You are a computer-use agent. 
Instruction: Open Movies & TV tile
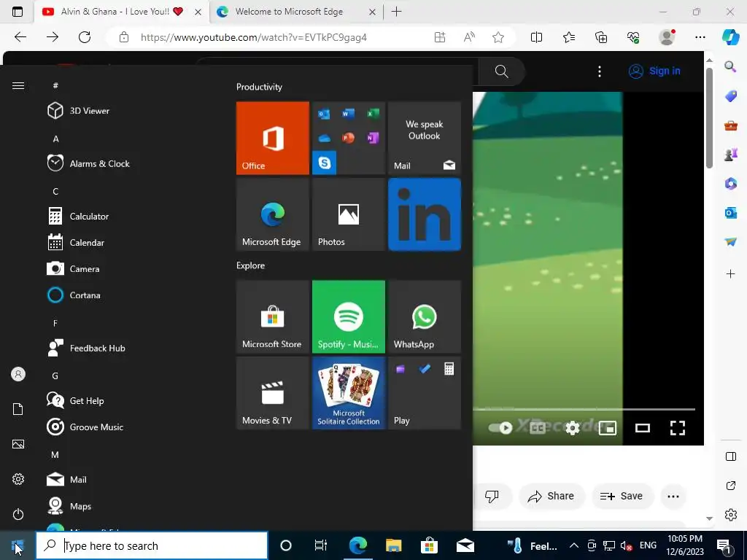273,393
